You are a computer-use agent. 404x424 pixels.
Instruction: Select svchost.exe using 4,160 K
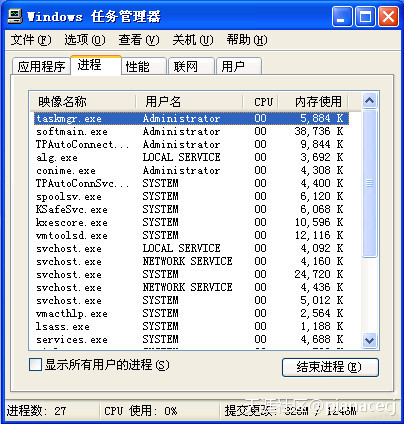tap(191, 262)
